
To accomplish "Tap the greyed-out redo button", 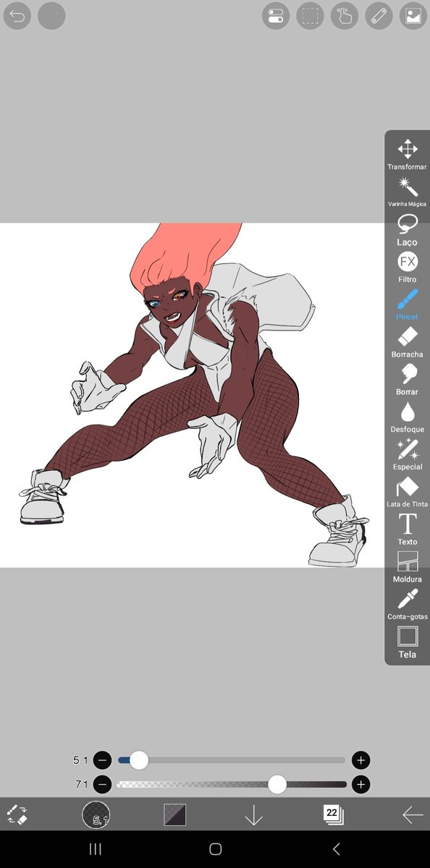I will point(51,16).
